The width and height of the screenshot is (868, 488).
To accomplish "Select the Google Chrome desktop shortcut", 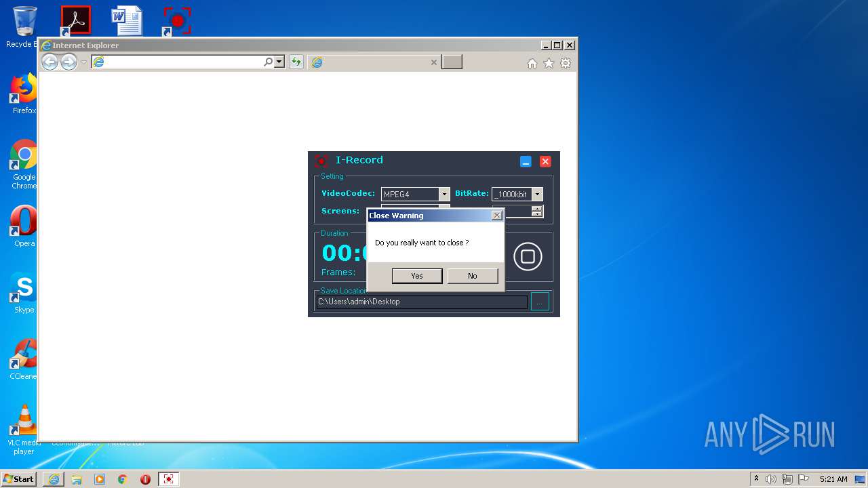I will pos(23,164).
